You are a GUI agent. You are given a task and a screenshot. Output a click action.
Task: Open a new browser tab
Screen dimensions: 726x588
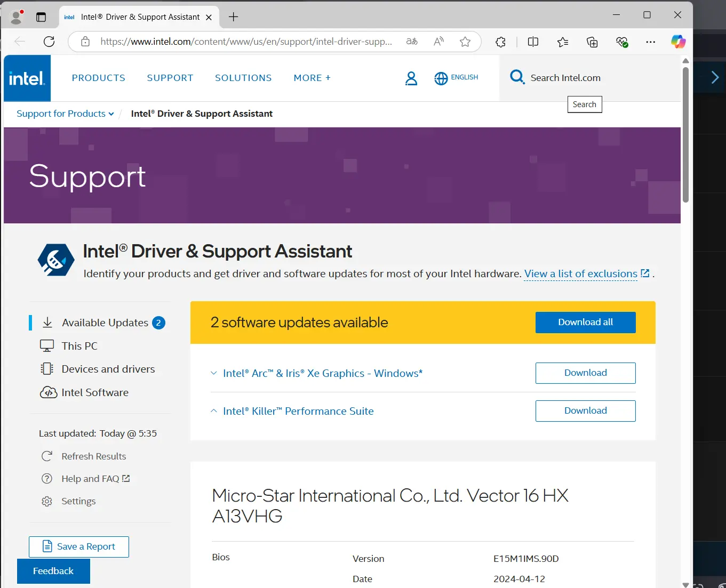(x=233, y=17)
